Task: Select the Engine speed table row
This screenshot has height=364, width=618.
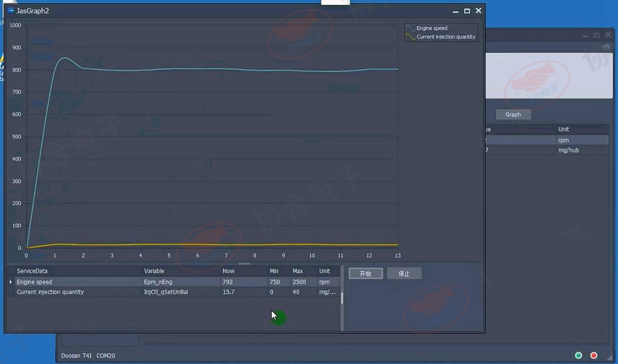Action: (173, 282)
